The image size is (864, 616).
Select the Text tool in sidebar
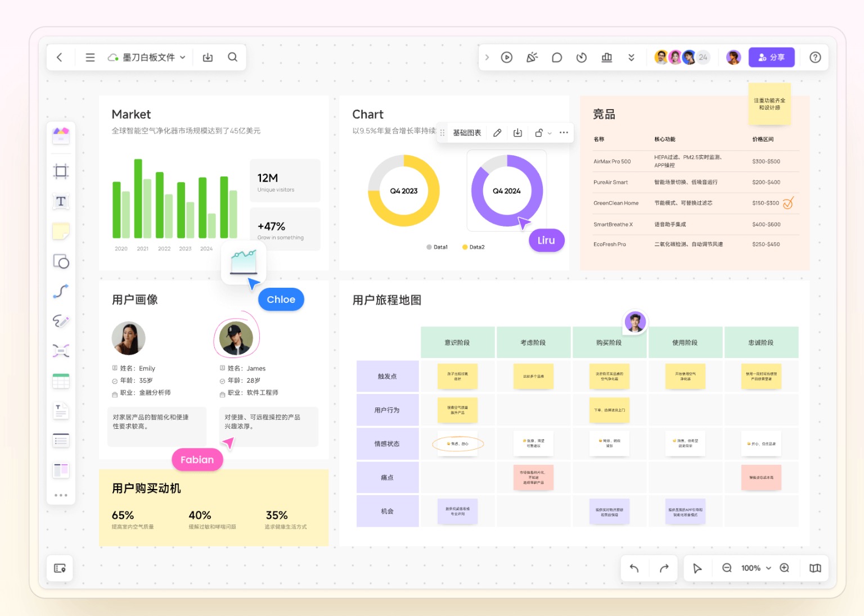click(61, 201)
